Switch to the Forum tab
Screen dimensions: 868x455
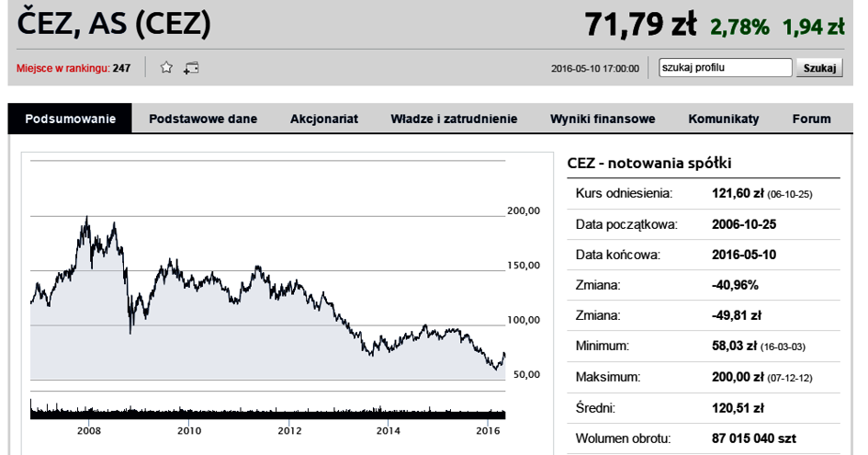812,119
